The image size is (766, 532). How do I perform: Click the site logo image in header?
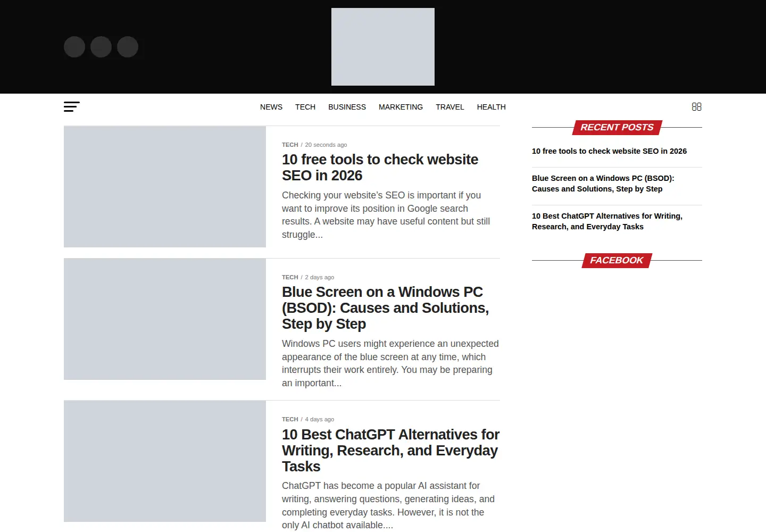pos(383,47)
